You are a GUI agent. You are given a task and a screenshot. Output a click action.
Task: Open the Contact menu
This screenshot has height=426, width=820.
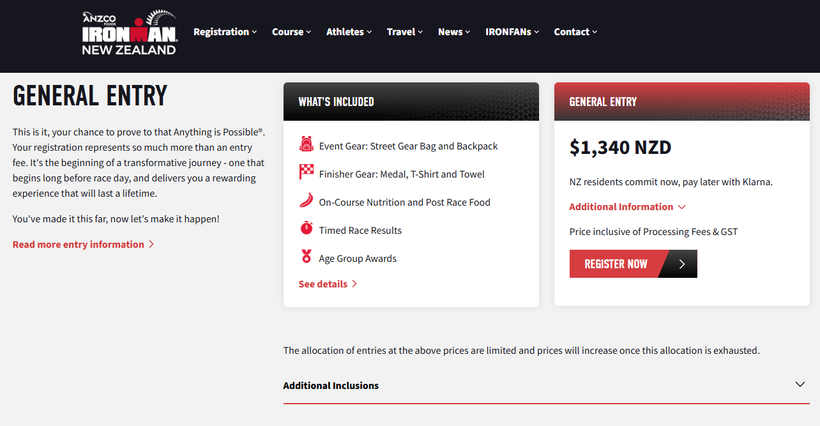pos(575,32)
